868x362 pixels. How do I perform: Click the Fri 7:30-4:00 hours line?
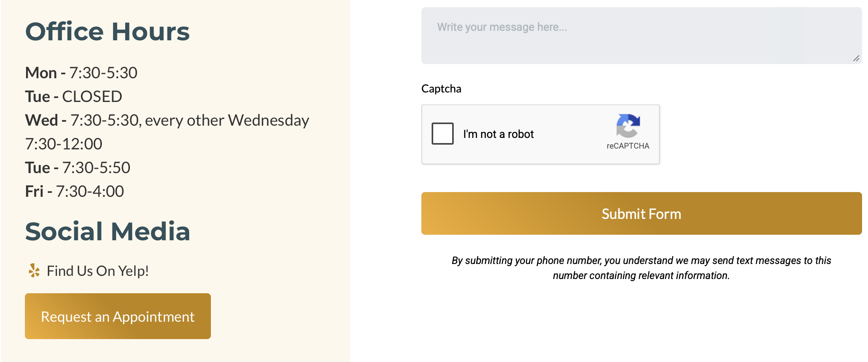coord(75,191)
